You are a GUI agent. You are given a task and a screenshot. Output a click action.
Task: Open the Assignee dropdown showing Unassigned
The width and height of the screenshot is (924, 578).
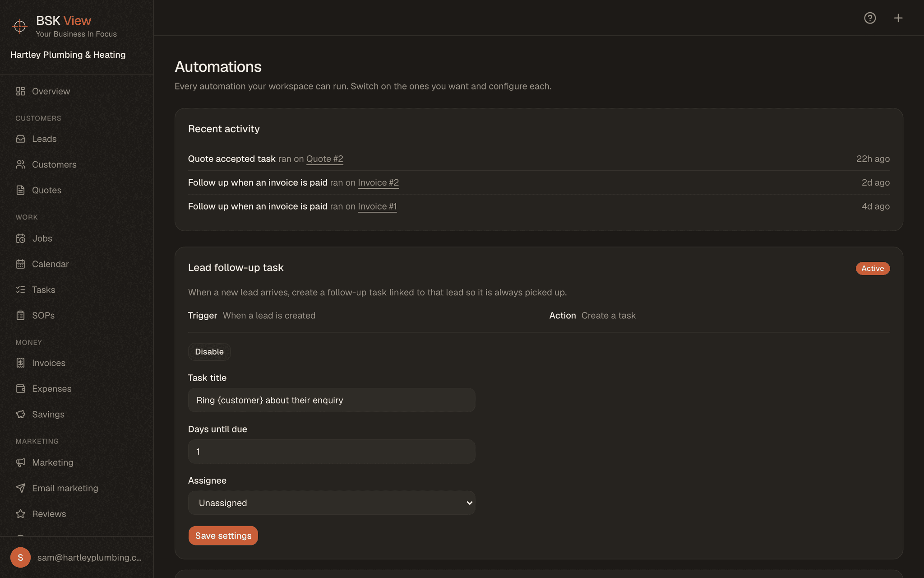[332, 503]
